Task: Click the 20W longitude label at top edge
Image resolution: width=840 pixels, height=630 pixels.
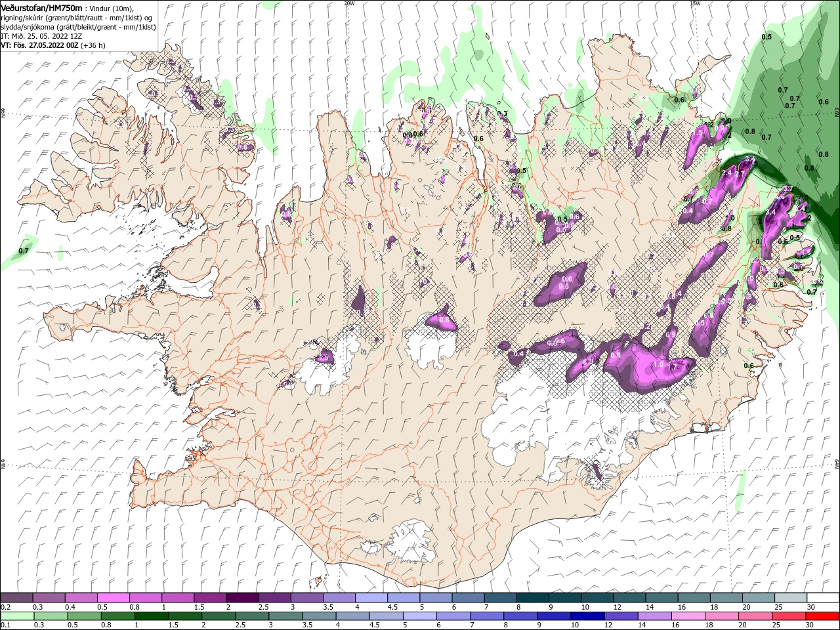Action: pyautogui.click(x=349, y=3)
